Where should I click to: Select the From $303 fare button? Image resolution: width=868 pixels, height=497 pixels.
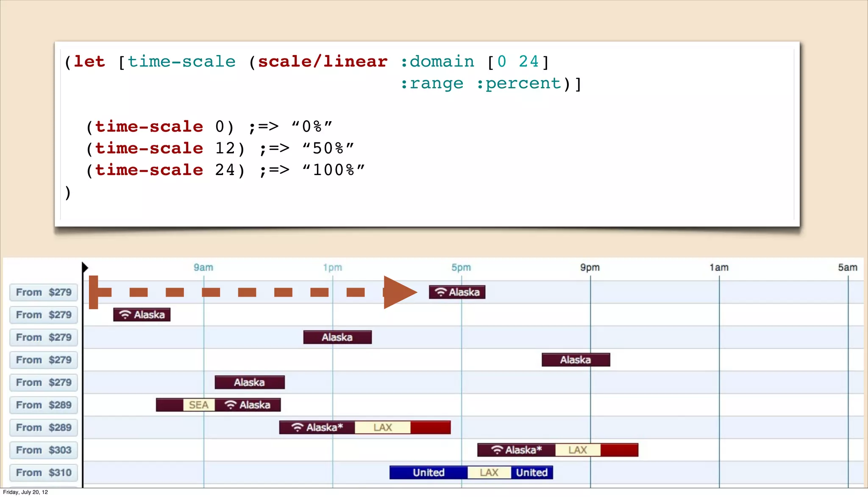click(x=44, y=450)
